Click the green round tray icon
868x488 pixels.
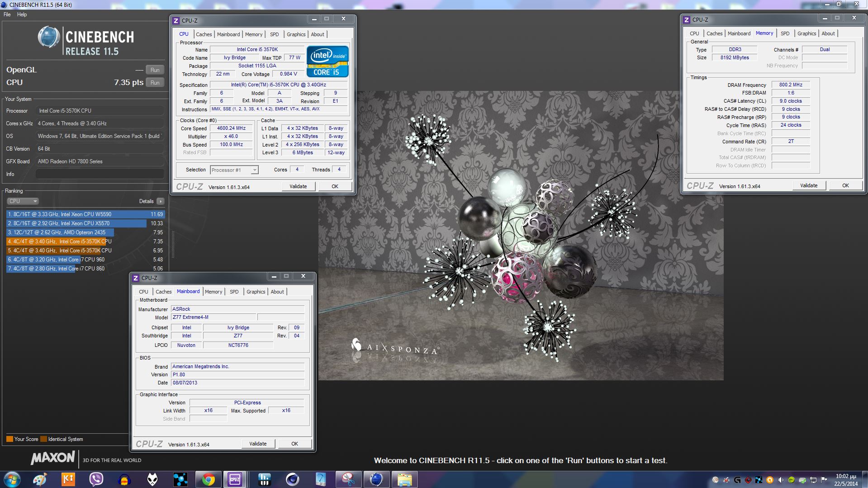click(792, 480)
